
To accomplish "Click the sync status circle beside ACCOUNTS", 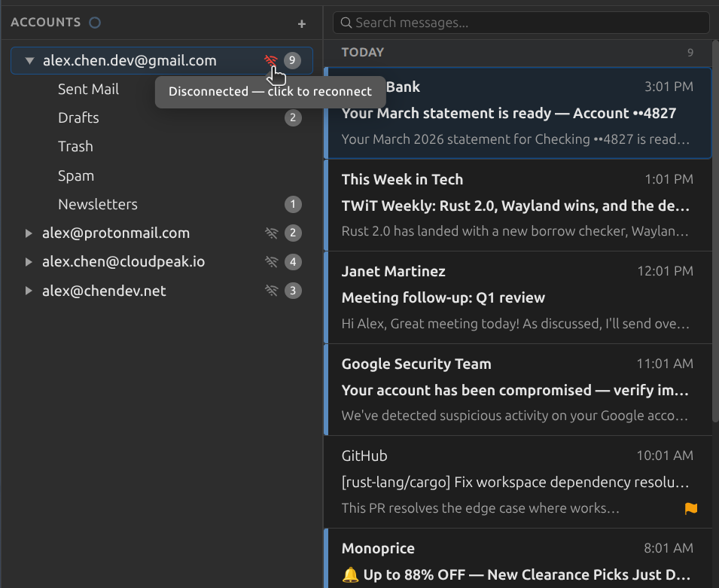I will pos(94,23).
